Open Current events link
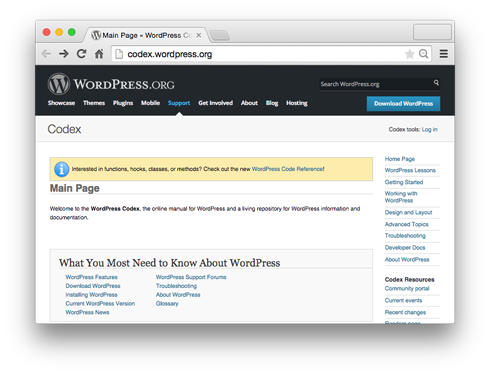 403,300
